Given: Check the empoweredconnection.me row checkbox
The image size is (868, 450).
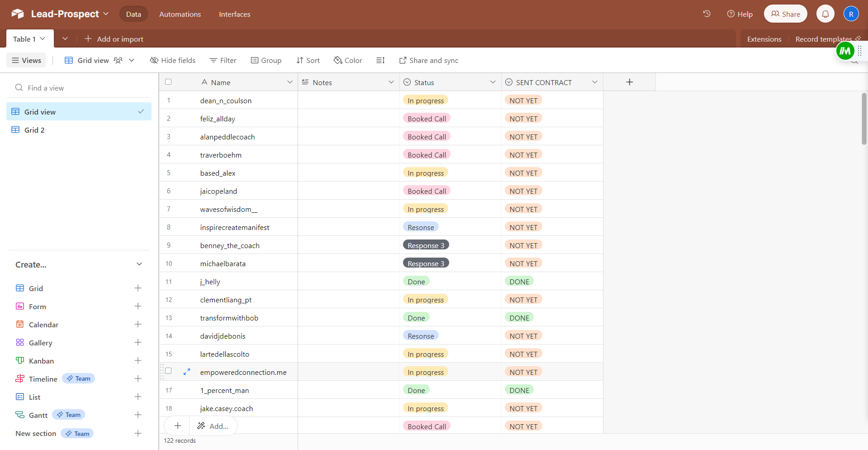Looking at the screenshot, I should coord(168,371).
